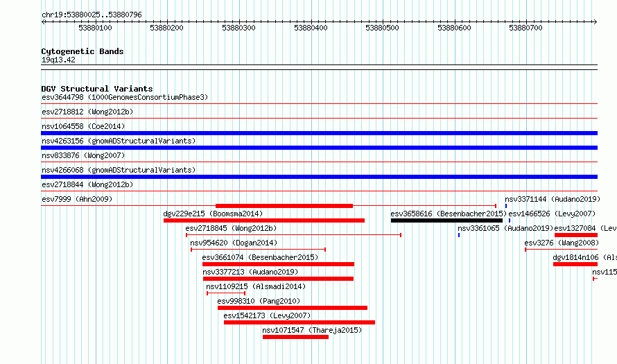Select the esv2718844 (Wong2012b) label

87,184
